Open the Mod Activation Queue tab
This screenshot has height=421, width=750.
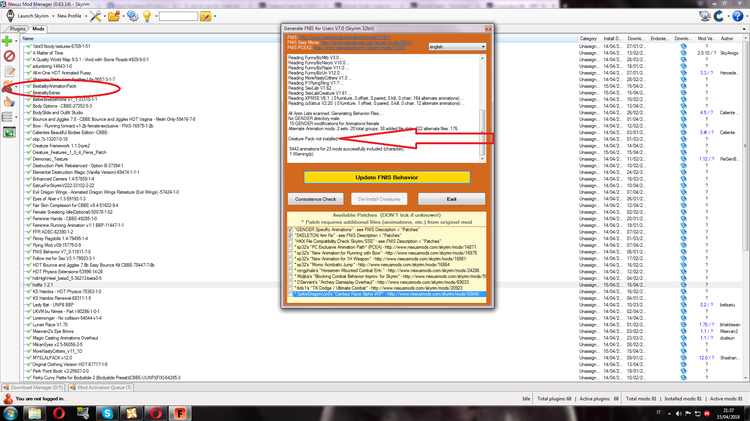pyautogui.click(x=100, y=388)
